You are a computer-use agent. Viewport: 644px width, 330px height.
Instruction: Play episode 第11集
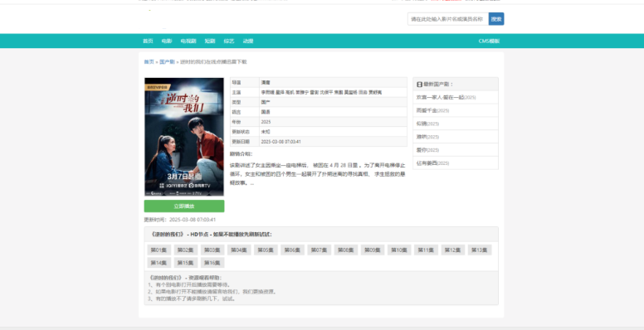point(426,250)
